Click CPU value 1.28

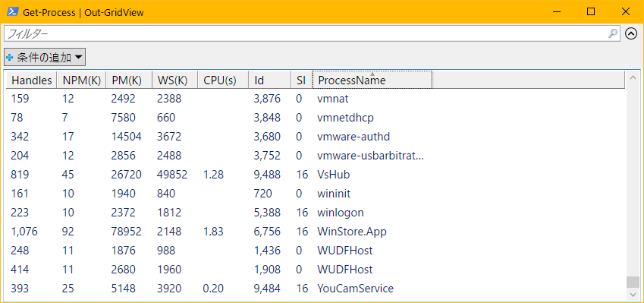213,175
